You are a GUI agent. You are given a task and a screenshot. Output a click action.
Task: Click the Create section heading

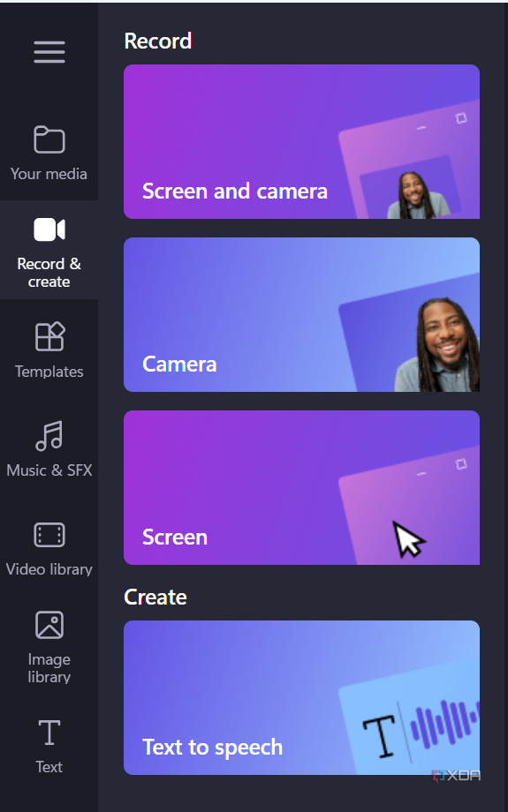pos(155,598)
